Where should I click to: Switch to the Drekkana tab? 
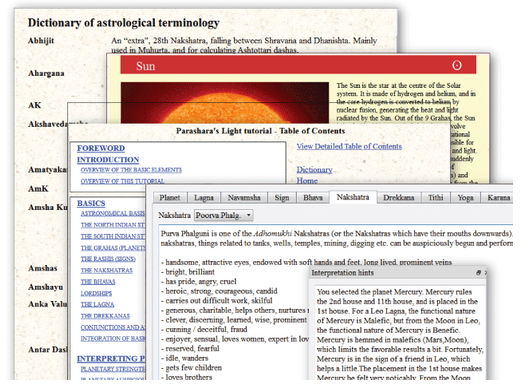pos(398,198)
